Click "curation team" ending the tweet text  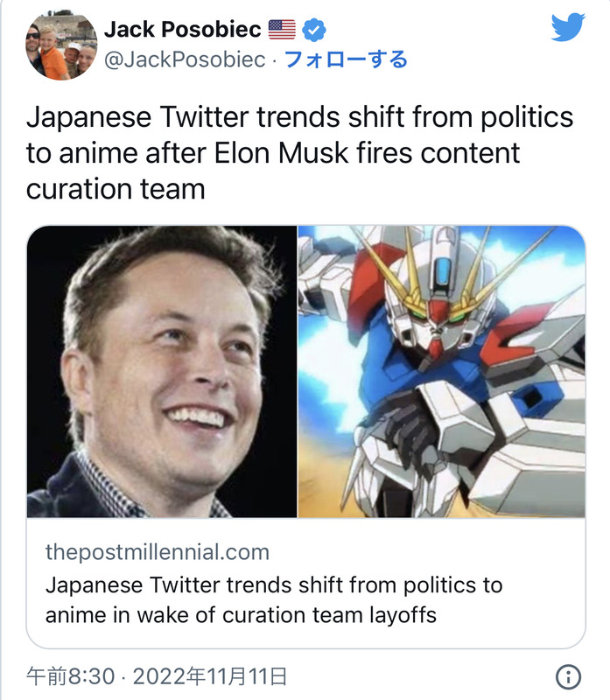(x=116, y=189)
